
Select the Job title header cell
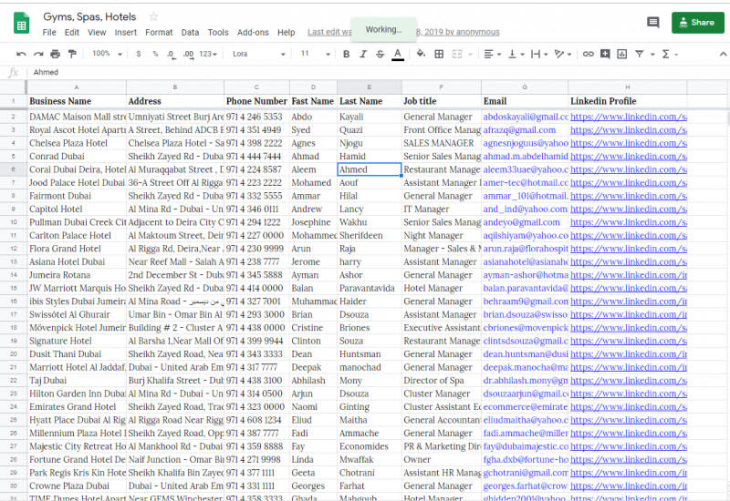440,101
